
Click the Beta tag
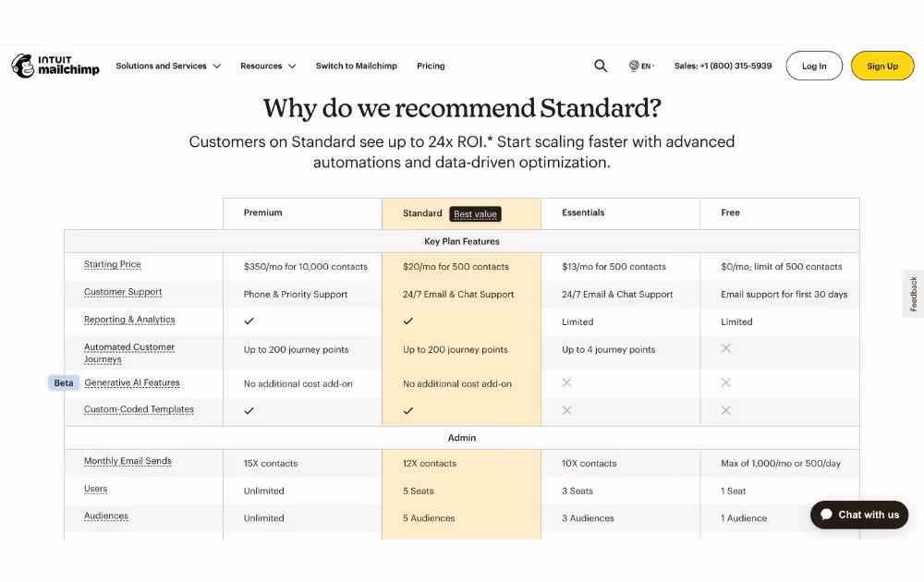(64, 382)
